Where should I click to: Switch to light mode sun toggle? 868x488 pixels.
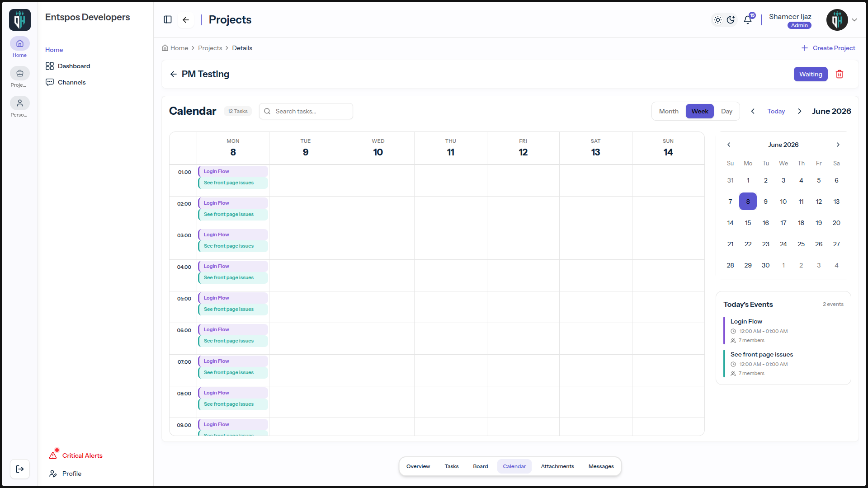tap(718, 20)
